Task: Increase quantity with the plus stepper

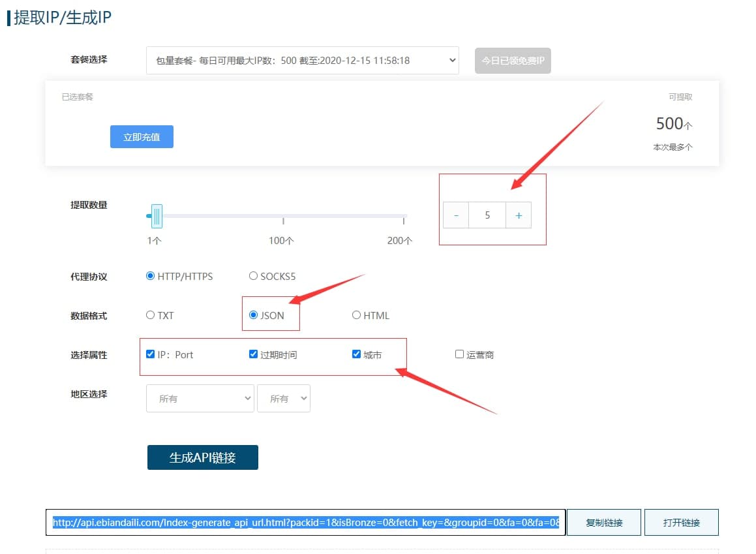Action: pyautogui.click(x=519, y=215)
